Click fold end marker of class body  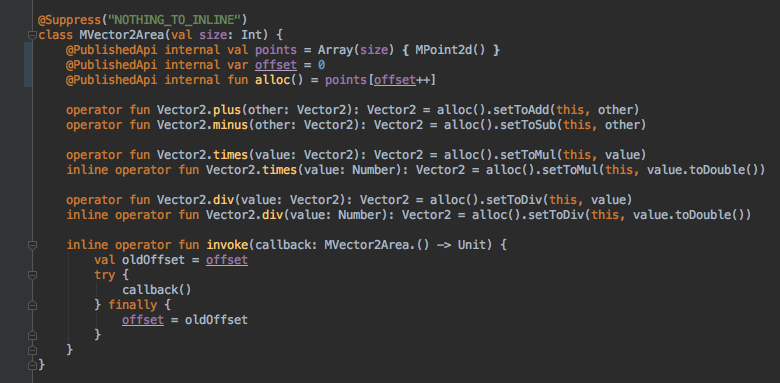pyautogui.click(x=32, y=365)
